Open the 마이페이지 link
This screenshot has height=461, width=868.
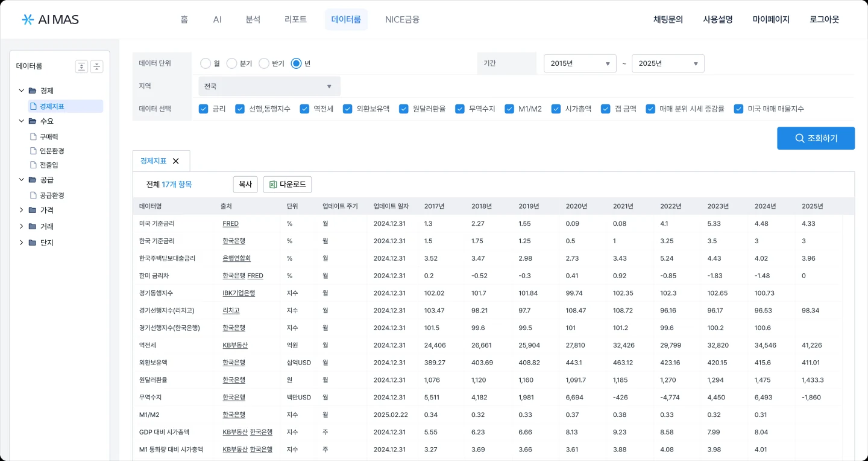pos(771,19)
